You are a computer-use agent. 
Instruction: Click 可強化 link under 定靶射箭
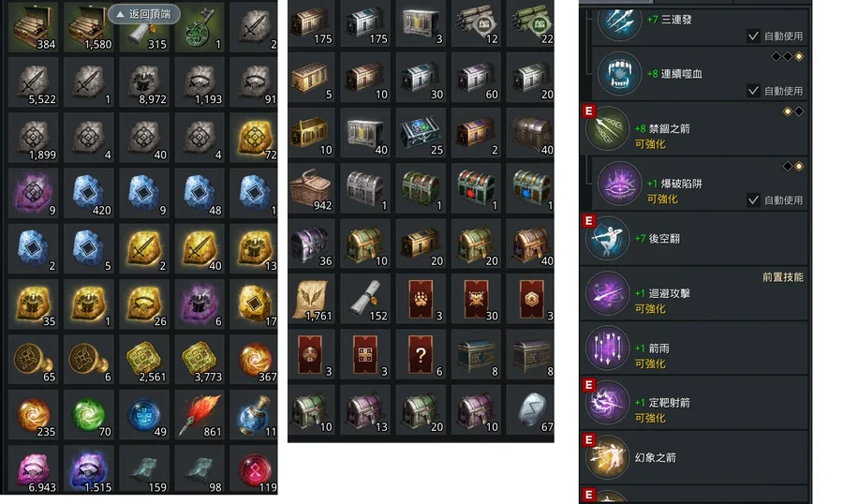pos(650,418)
